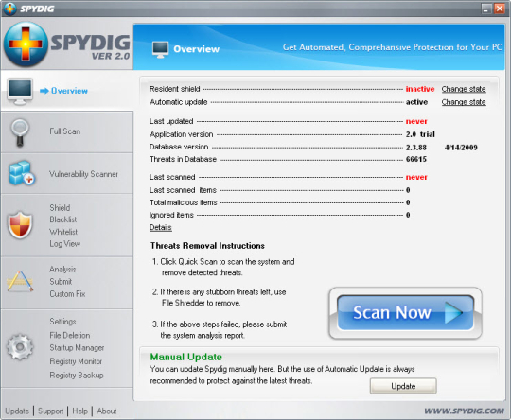Click the red 'never' Last scanned value

[x=416, y=177]
